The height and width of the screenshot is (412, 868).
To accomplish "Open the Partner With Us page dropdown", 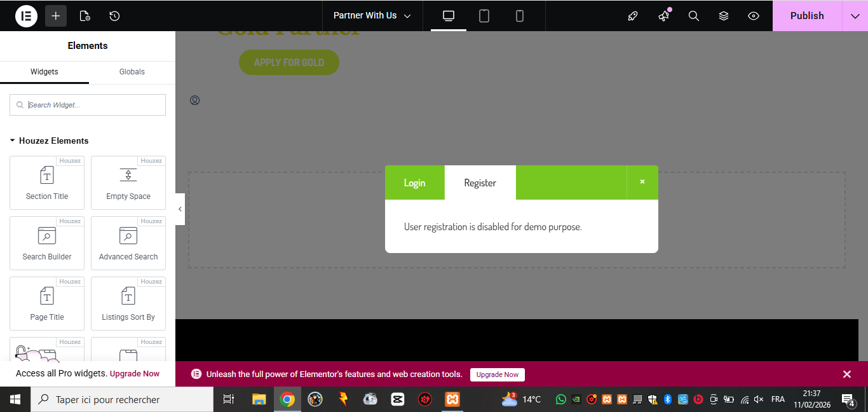I will click(372, 16).
